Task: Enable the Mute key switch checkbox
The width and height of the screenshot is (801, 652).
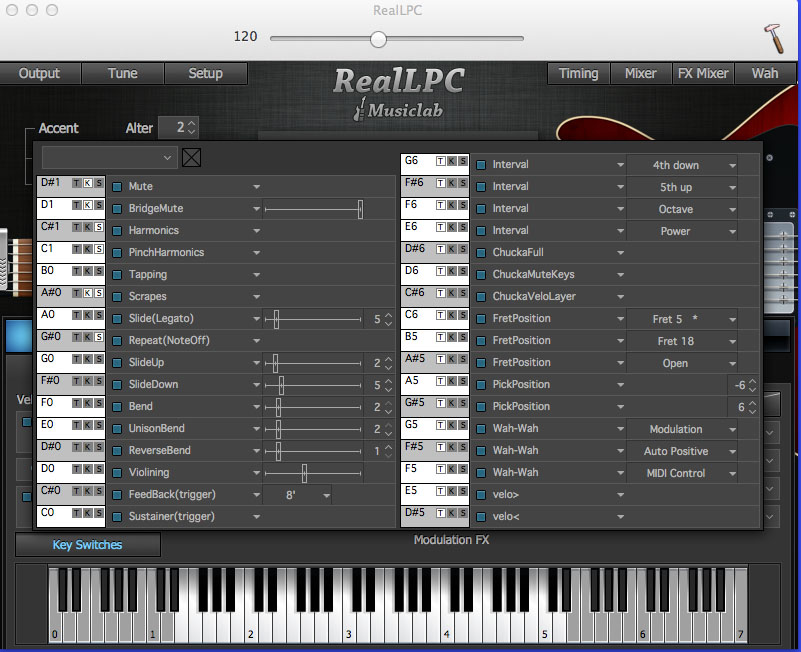Action: (x=117, y=187)
